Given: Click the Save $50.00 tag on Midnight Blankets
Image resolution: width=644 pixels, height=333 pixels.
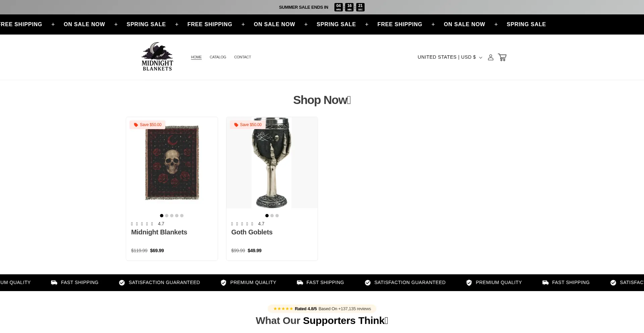Looking at the screenshot, I should coord(147,125).
